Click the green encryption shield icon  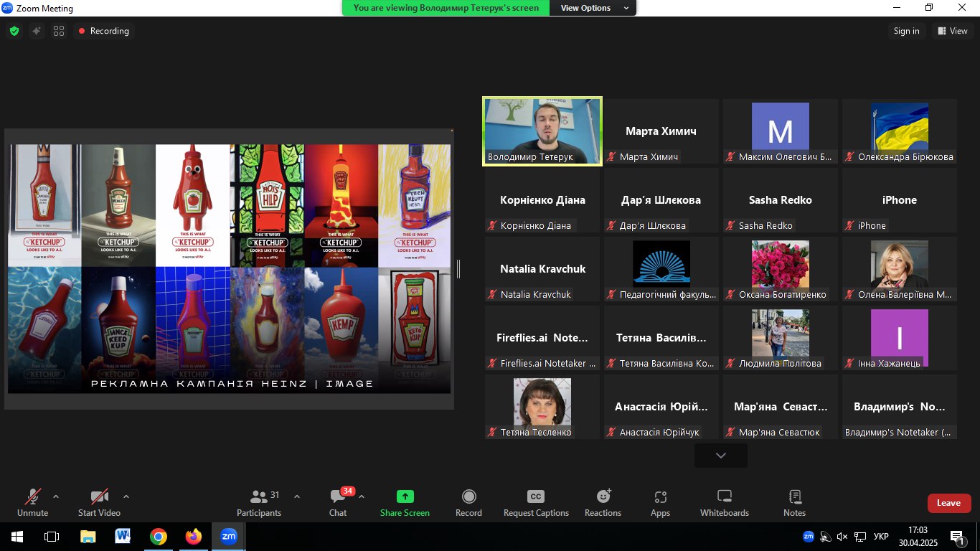point(14,31)
